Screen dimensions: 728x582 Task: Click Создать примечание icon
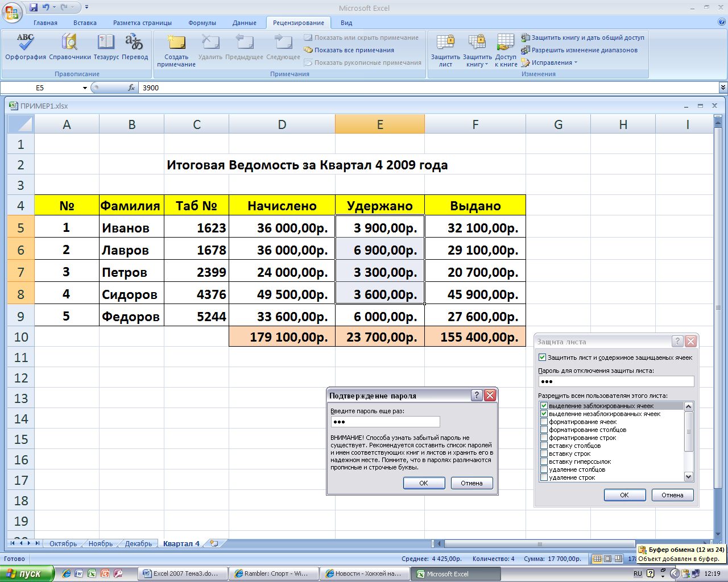[x=176, y=50]
